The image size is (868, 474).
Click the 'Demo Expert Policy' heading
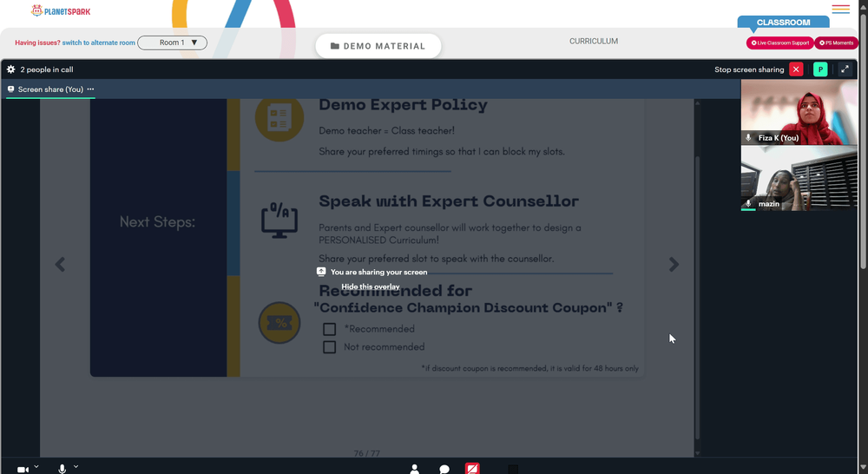(x=403, y=105)
